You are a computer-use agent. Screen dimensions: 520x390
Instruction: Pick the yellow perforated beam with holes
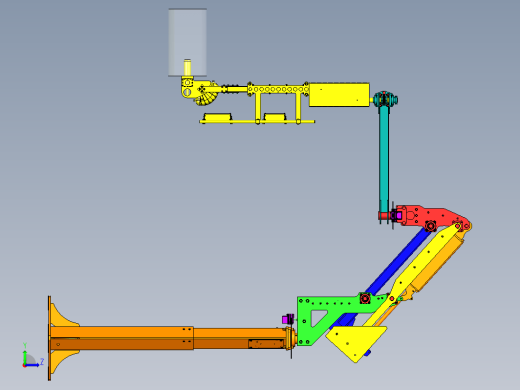(x=279, y=89)
